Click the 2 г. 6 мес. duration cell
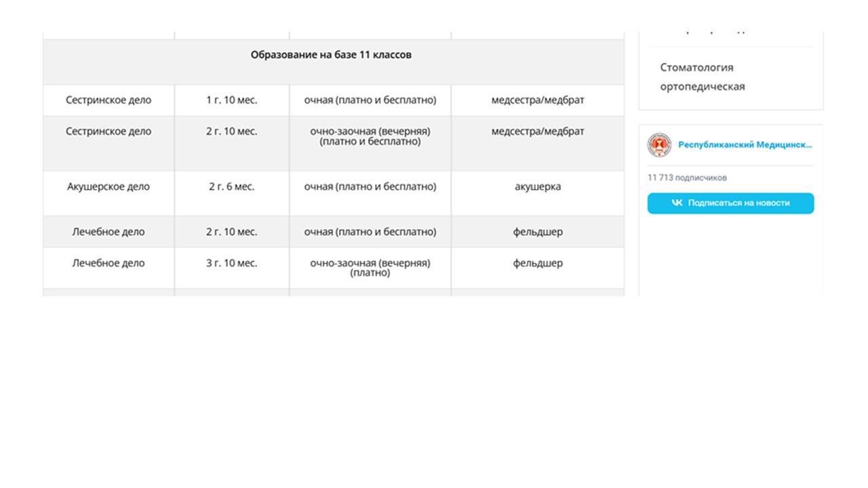 pos(231,186)
